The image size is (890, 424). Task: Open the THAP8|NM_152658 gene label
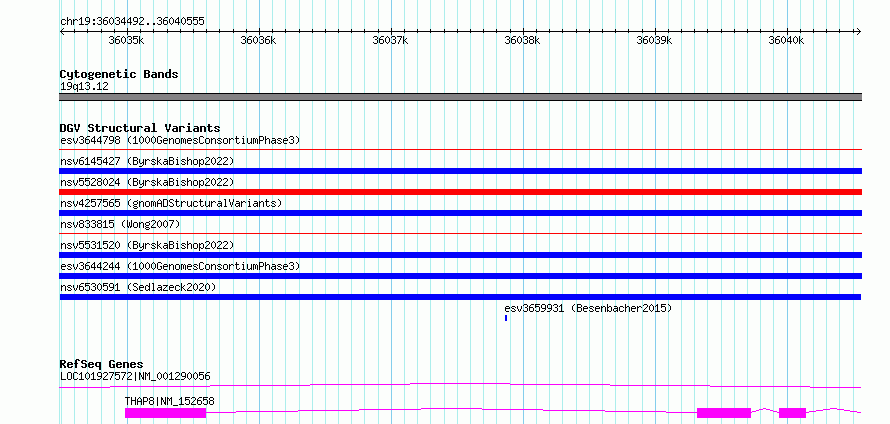coord(170,401)
